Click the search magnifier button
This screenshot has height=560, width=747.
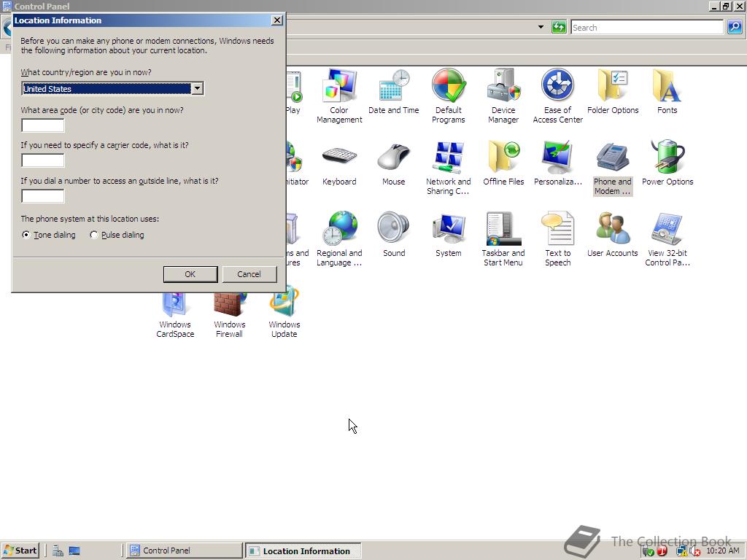click(734, 27)
